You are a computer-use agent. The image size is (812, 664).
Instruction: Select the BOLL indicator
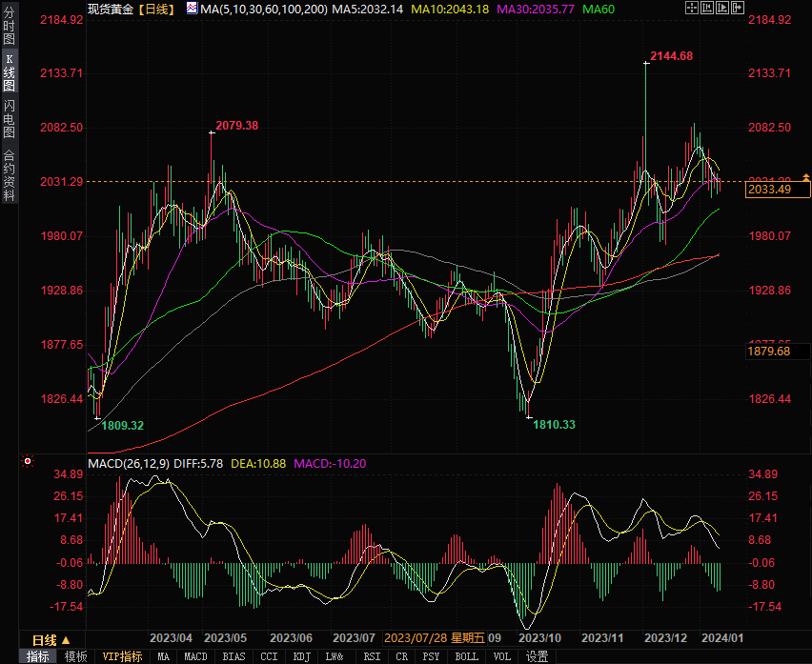466,656
